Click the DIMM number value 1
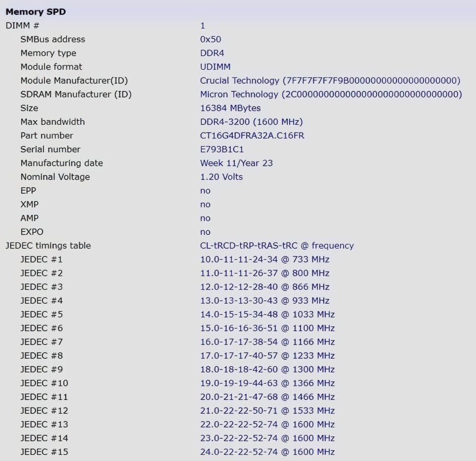476x461 pixels. coord(203,25)
